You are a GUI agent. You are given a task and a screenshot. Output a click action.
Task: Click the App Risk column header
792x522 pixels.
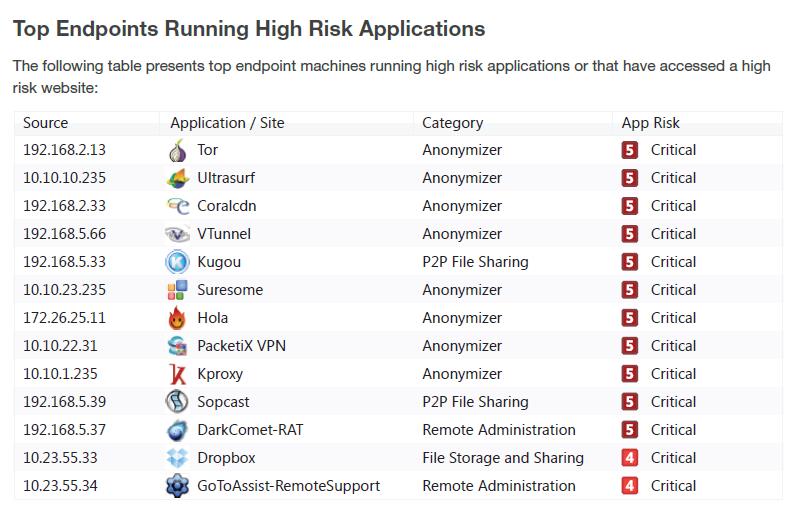(x=650, y=123)
